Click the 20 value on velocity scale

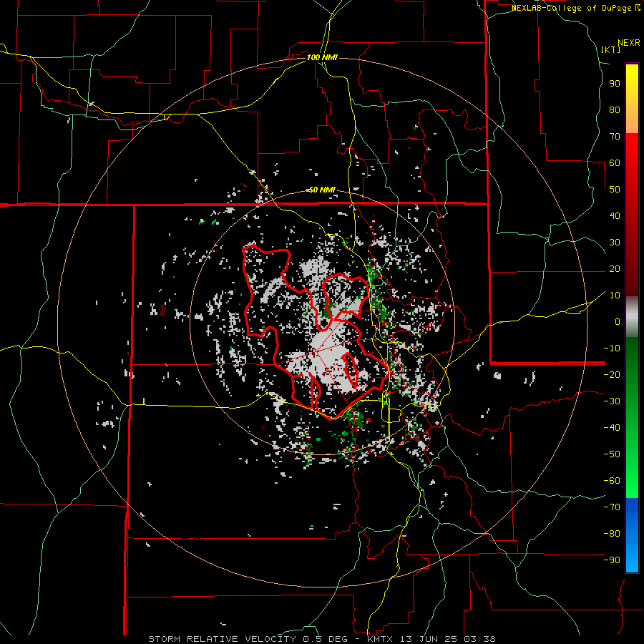coord(615,268)
